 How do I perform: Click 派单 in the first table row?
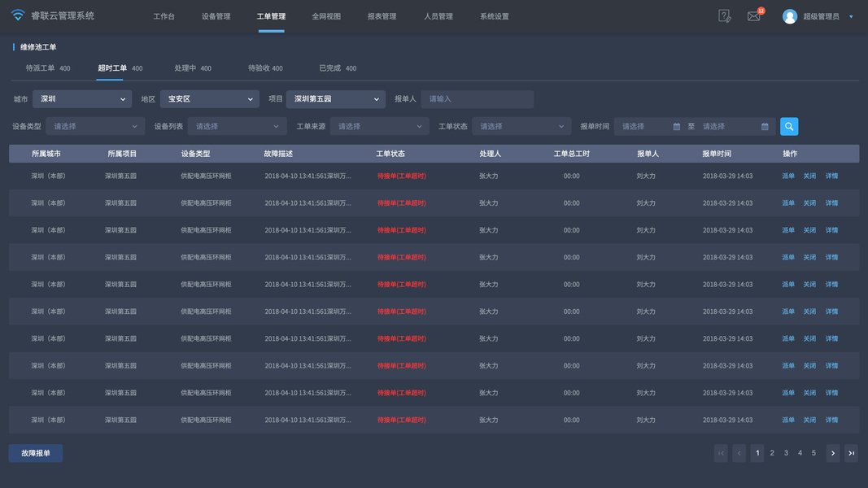pos(787,176)
